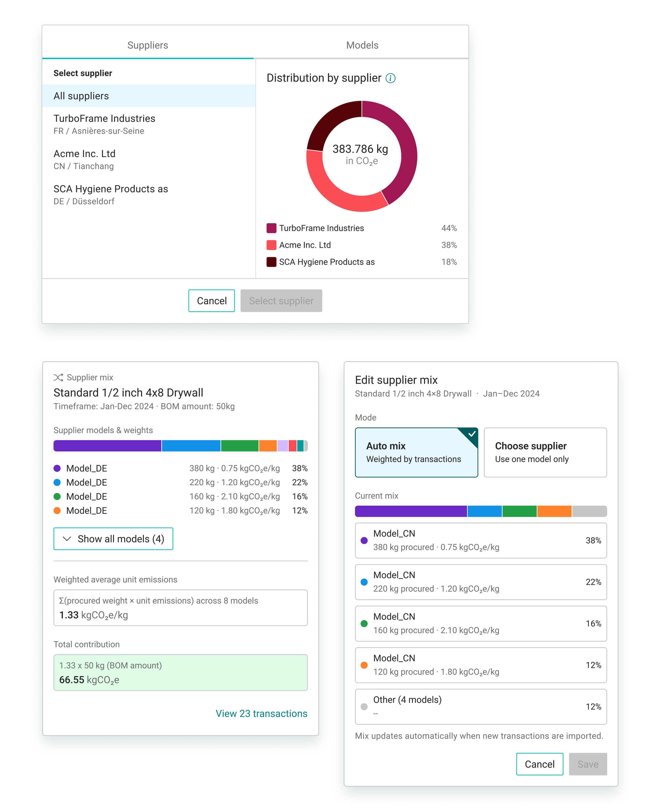
Task: Click the Acme Inc. Ltd legend color swatch
Action: pyautogui.click(x=271, y=245)
